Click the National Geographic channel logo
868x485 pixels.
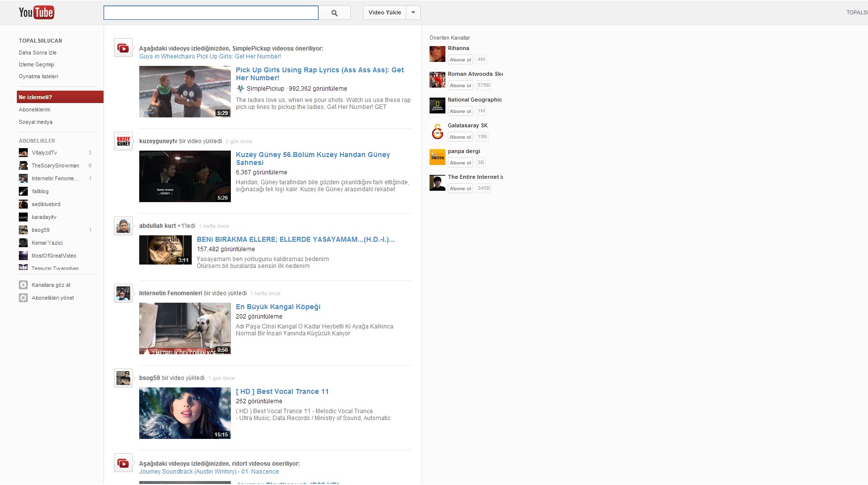coord(437,106)
